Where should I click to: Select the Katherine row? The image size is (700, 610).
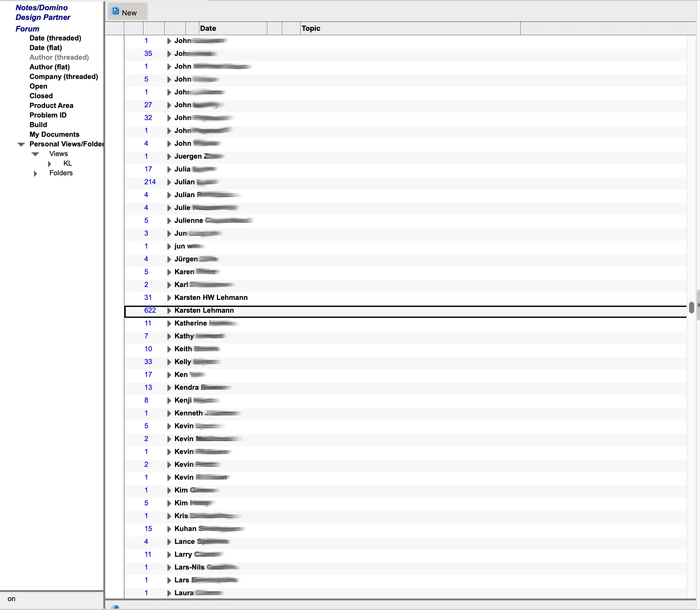405,323
